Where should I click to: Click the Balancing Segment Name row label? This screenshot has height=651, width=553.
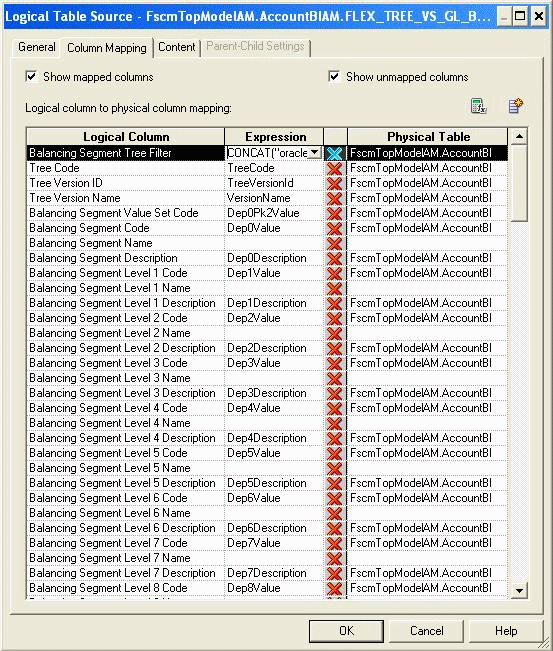91,243
